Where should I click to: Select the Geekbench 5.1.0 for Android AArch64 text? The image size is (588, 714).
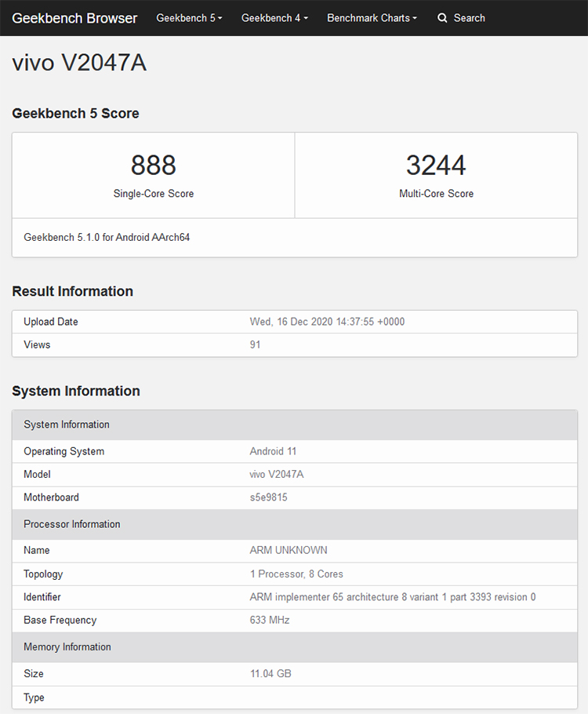(x=107, y=237)
